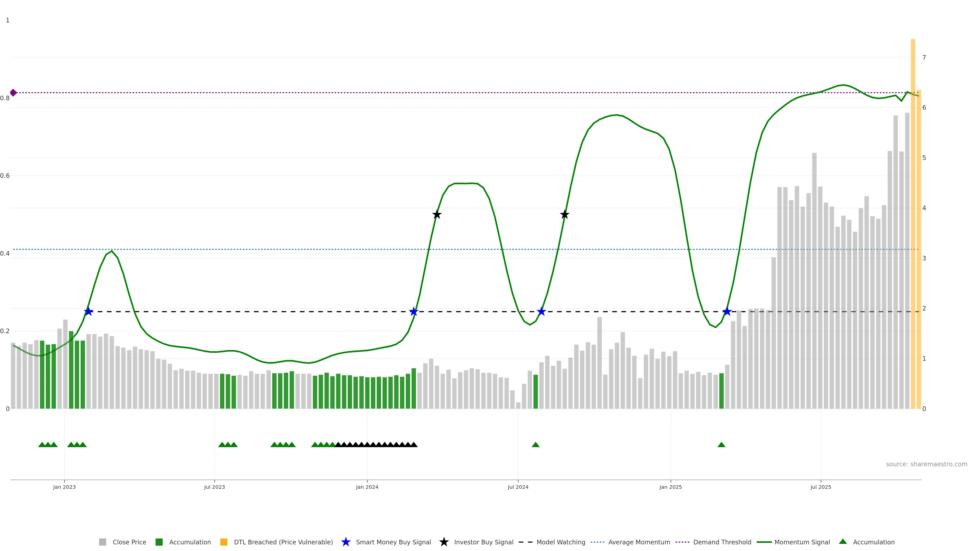Viewport: 980px width, 551px height.
Task: Click the lone green triangle after Jan 2025
Action: (x=721, y=445)
